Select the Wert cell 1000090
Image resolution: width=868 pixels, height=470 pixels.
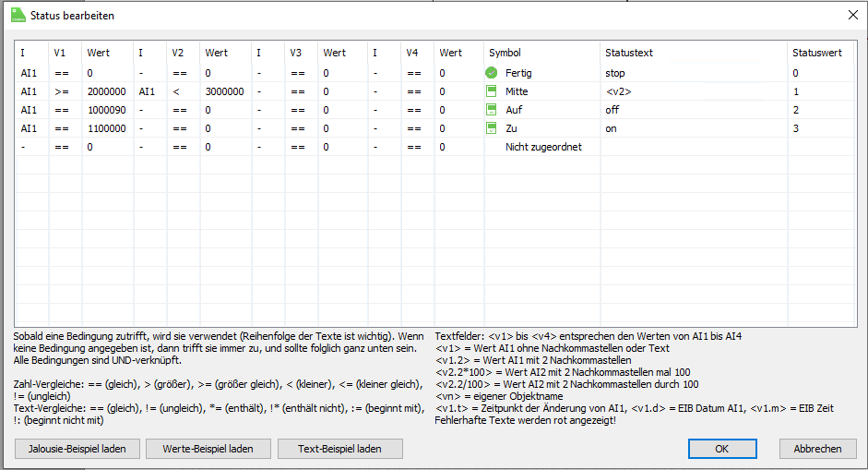pos(107,110)
